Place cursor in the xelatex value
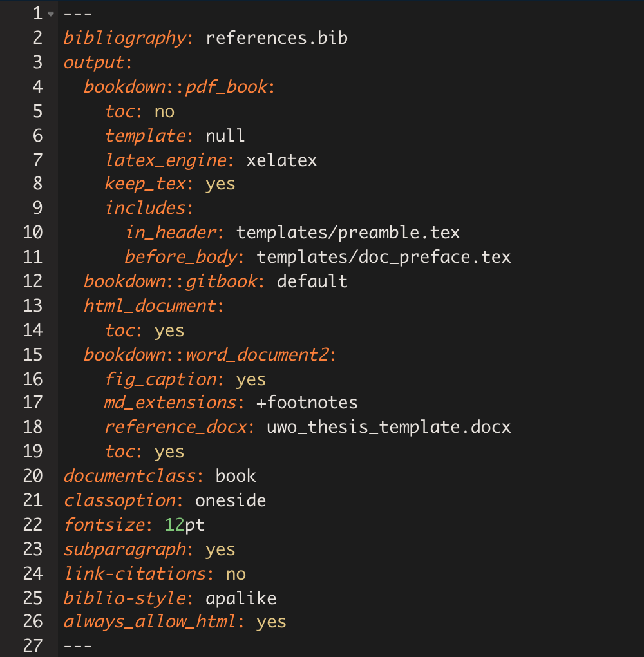This screenshot has height=657, width=644. pyautogui.click(x=281, y=160)
